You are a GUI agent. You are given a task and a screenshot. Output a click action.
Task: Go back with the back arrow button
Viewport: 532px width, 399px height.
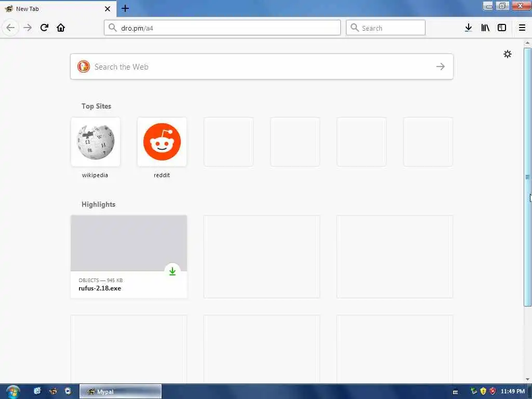[10, 28]
